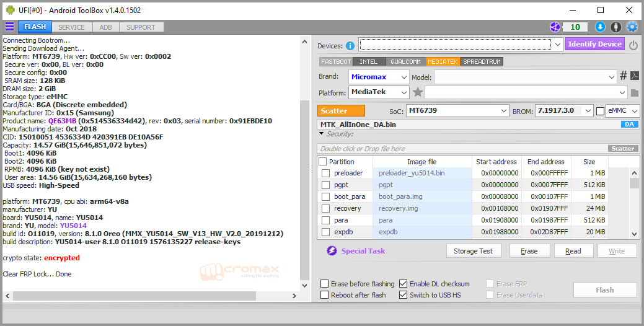Click the credits counter showing 10
The width and height of the screenshot is (644, 326).
(x=575, y=27)
